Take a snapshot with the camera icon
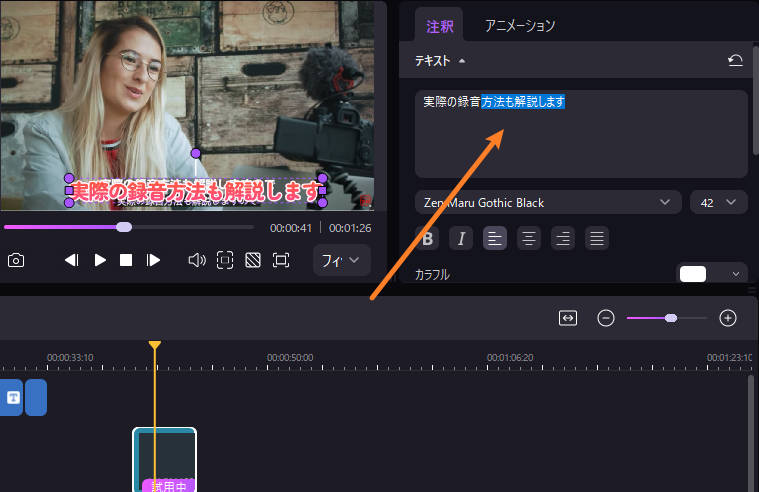The image size is (759, 492). click(16, 261)
